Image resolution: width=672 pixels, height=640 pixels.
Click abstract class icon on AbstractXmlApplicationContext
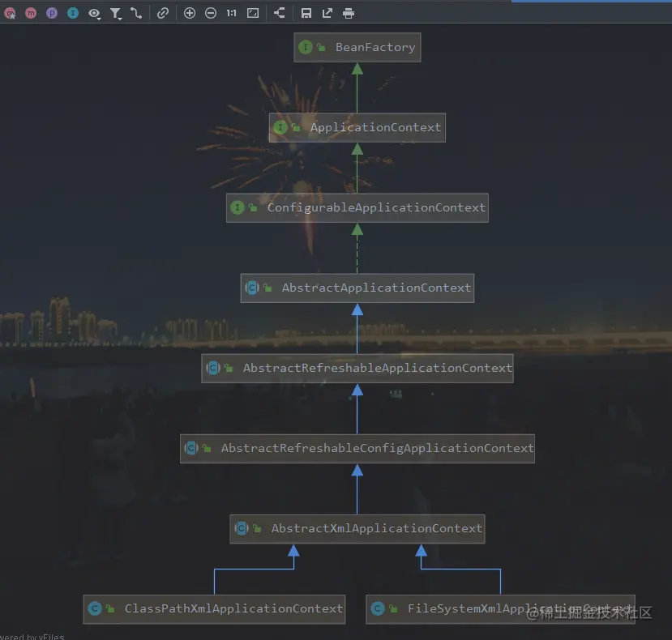[242, 528]
